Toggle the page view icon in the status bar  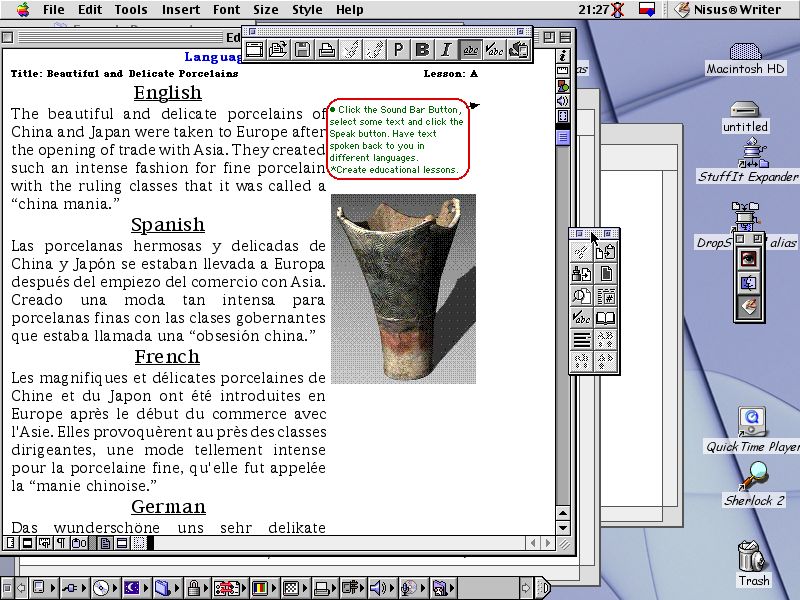click(106, 543)
